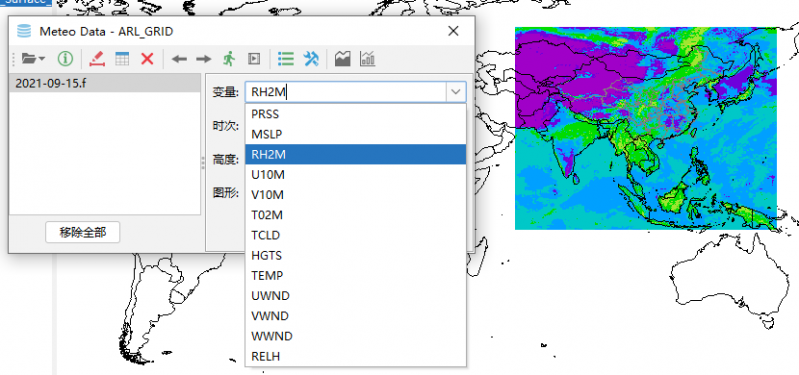This screenshot has height=375, width=799.
Task: Show data info green icon
Action: pos(65,59)
